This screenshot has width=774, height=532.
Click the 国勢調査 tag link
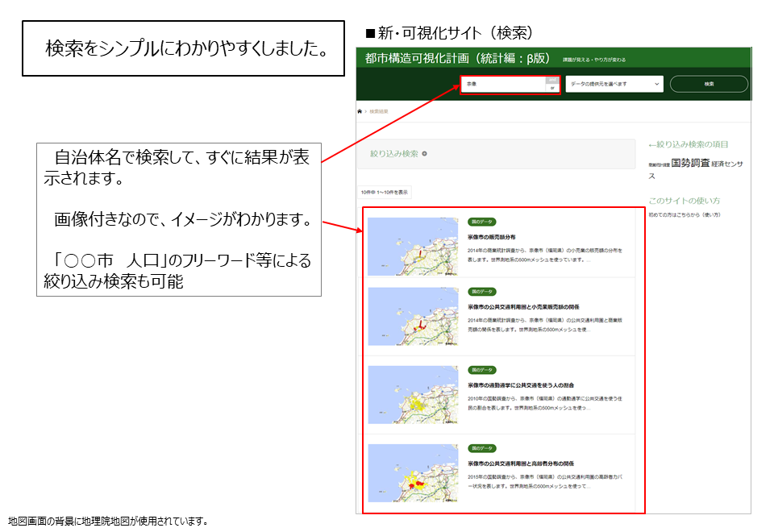[x=690, y=163]
